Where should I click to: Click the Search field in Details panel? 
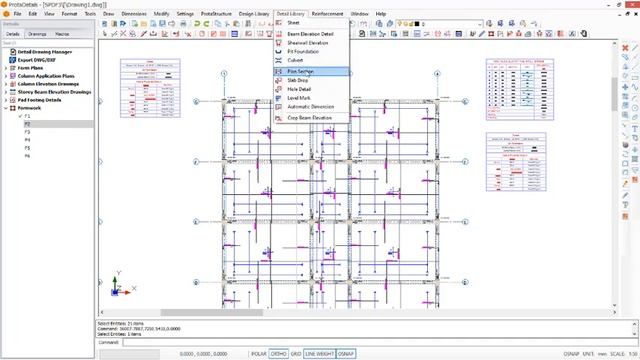pos(47,43)
